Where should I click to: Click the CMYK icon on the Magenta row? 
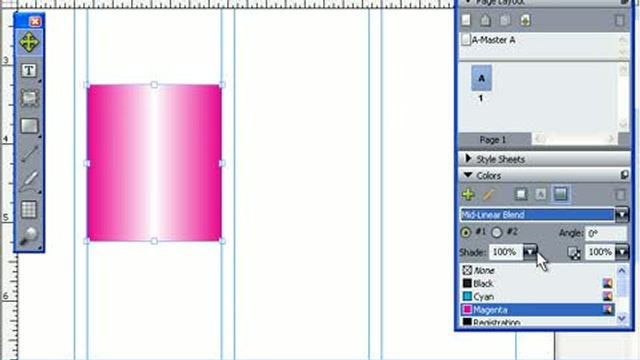(x=607, y=310)
